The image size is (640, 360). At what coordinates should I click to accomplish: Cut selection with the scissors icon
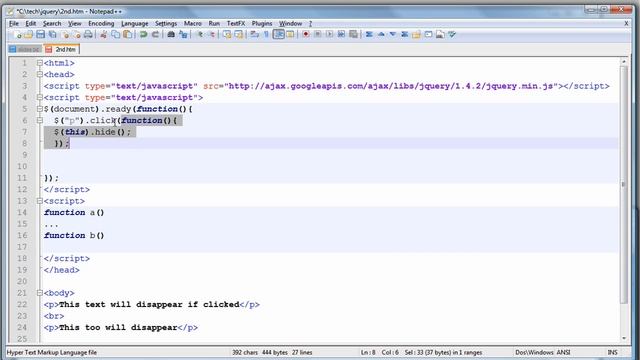point(104,35)
